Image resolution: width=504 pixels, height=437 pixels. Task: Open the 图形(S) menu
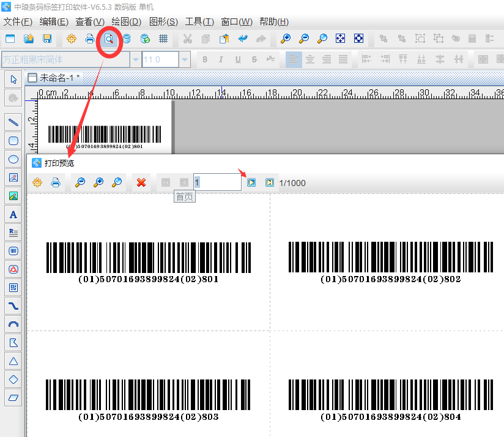coord(163,21)
